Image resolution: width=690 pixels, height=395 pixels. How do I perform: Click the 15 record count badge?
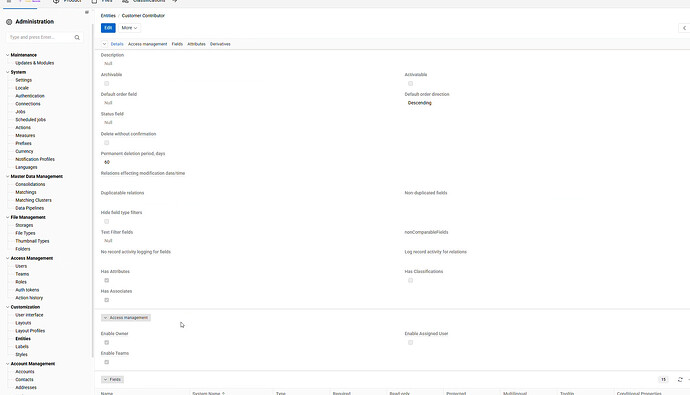[x=663, y=380]
